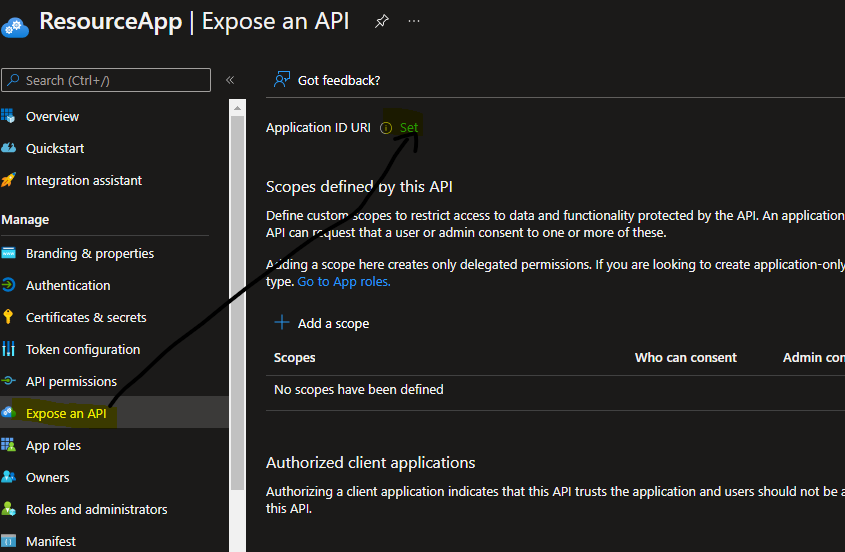This screenshot has width=845, height=552.
Task: Click the sidebar scrollbar up arrow
Action: coord(237,108)
